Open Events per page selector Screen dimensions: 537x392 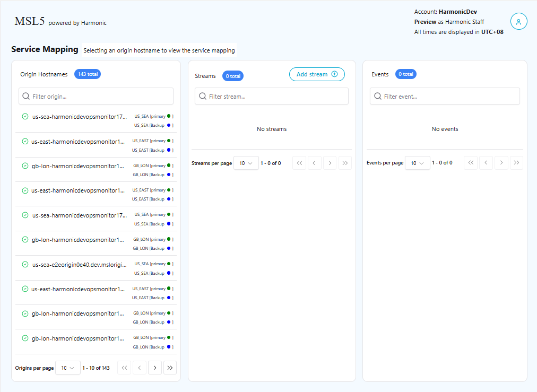[x=418, y=163]
